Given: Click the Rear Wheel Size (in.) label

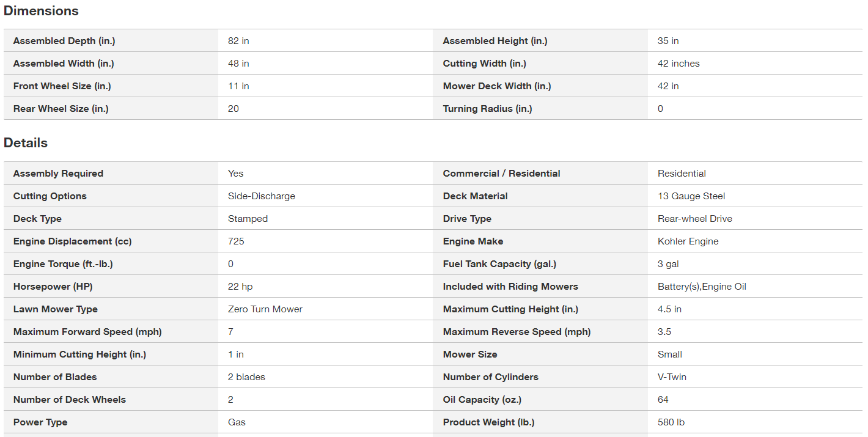Looking at the screenshot, I should (61, 109).
